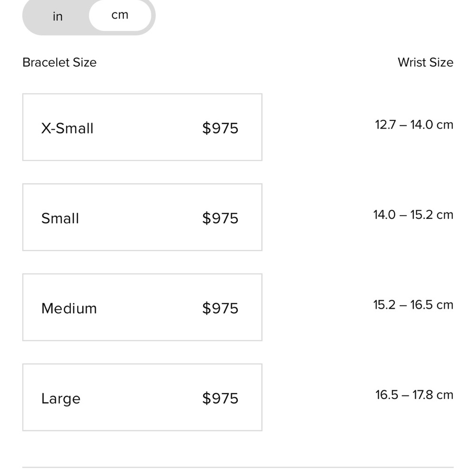Viewport: 476px width, 476px height.
Task: Choose the Medium bracelet size box
Action: [x=142, y=307]
